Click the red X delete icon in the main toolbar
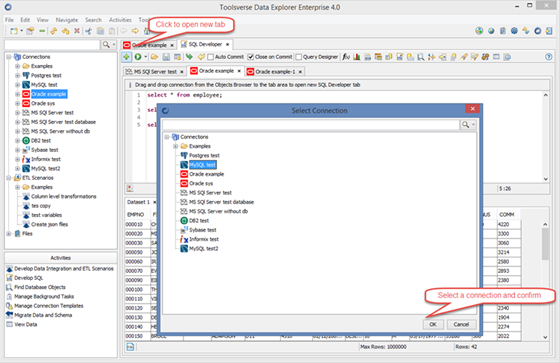The image size is (560, 363). [x=76, y=31]
